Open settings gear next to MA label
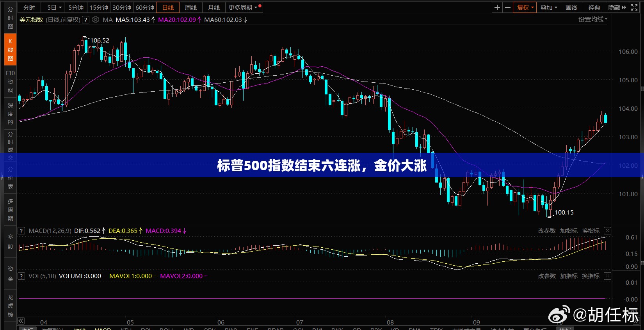 tap(96, 20)
